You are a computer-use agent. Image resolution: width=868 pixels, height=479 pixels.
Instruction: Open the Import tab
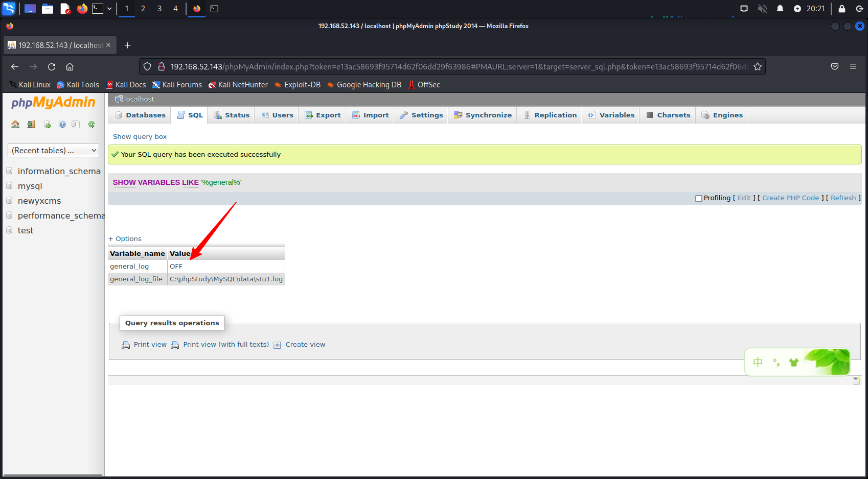[x=371, y=115]
